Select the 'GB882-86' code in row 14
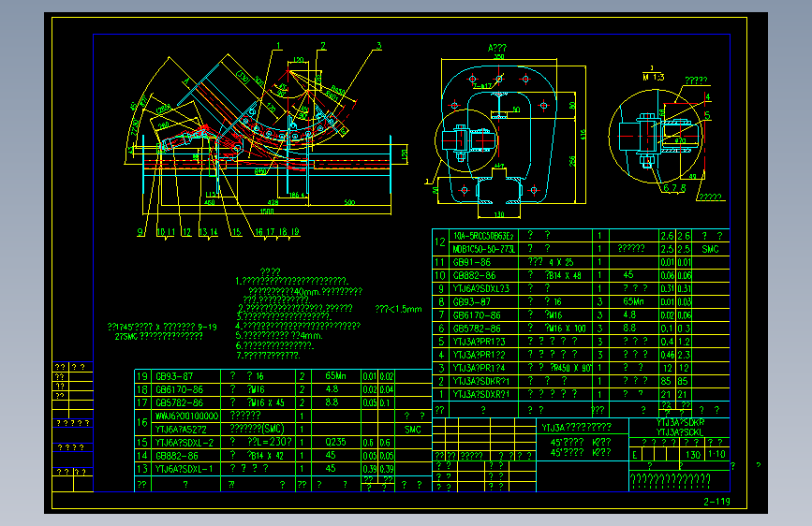Viewport: 812px width, 526px height. coord(177,456)
